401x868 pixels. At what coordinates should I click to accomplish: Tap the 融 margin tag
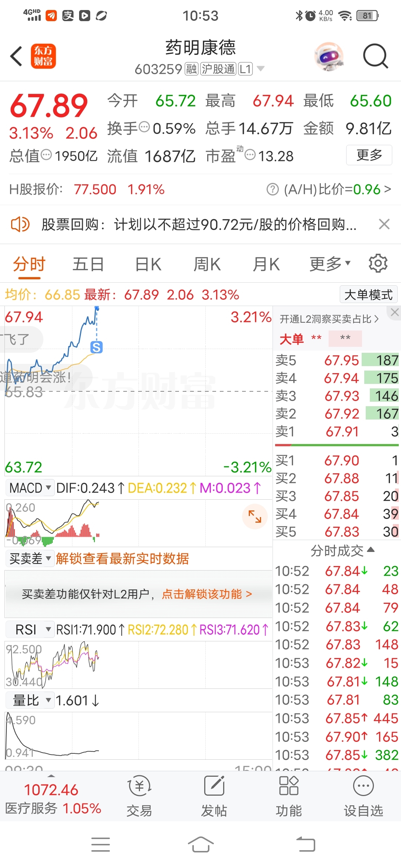(191, 69)
